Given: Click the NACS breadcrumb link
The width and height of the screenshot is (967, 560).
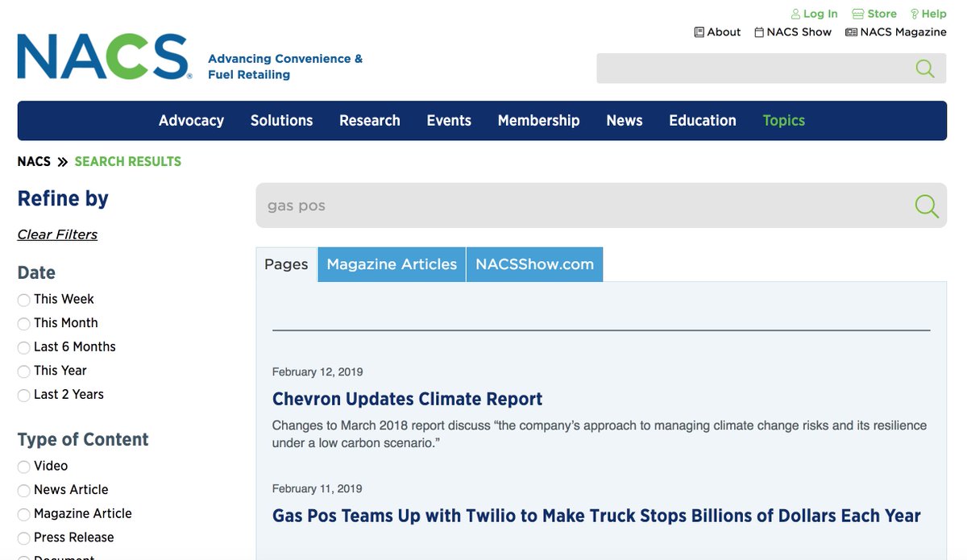Looking at the screenshot, I should click(x=34, y=161).
